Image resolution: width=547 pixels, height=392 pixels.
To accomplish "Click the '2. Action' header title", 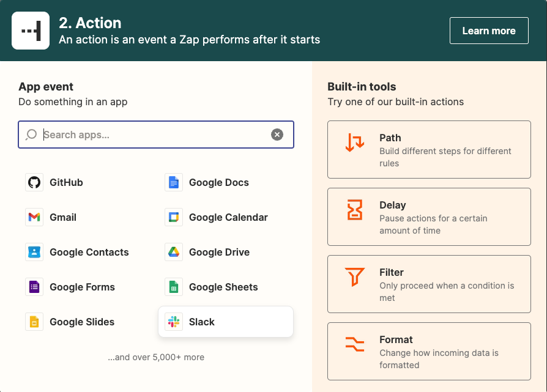I will click(90, 23).
